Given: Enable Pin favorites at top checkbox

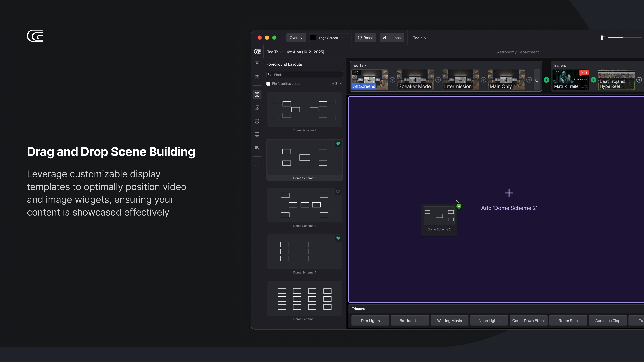Looking at the screenshot, I should 268,84.
